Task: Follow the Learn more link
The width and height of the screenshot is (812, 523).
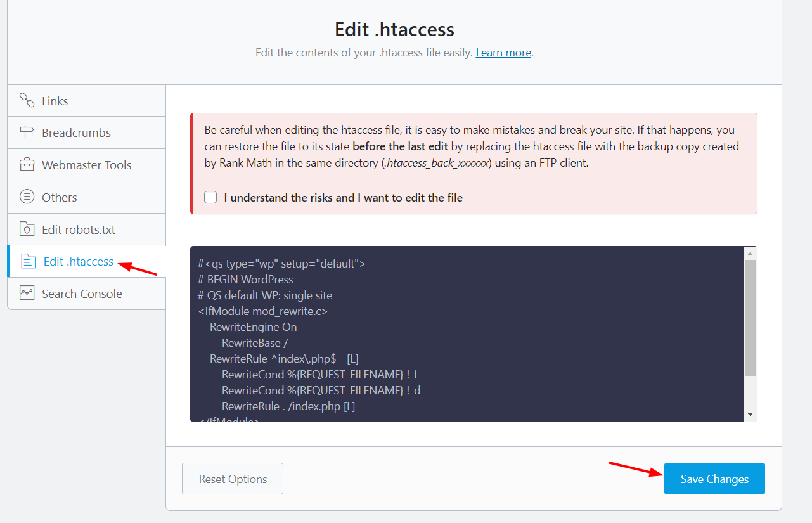Action: (x=503, y=53)
